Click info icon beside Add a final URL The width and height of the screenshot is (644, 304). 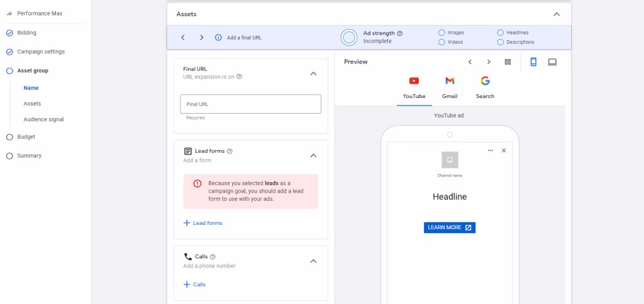[x=218, y=37]
